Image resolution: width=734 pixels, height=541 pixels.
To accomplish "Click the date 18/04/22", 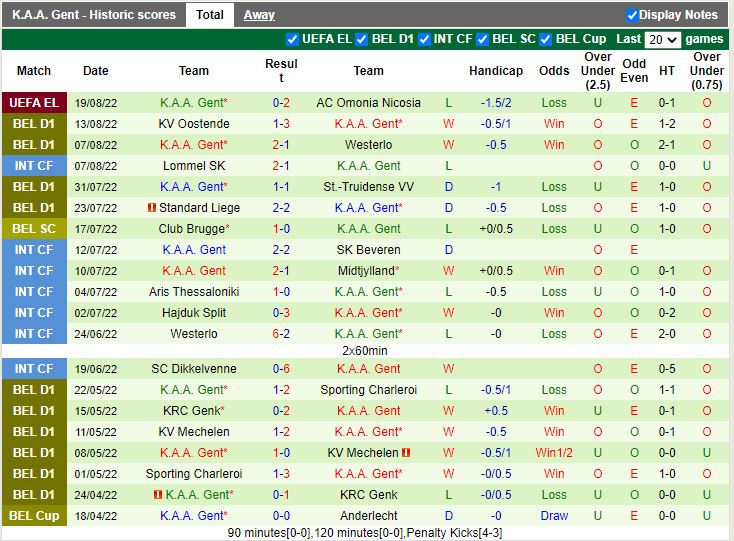I will point(95,516).
